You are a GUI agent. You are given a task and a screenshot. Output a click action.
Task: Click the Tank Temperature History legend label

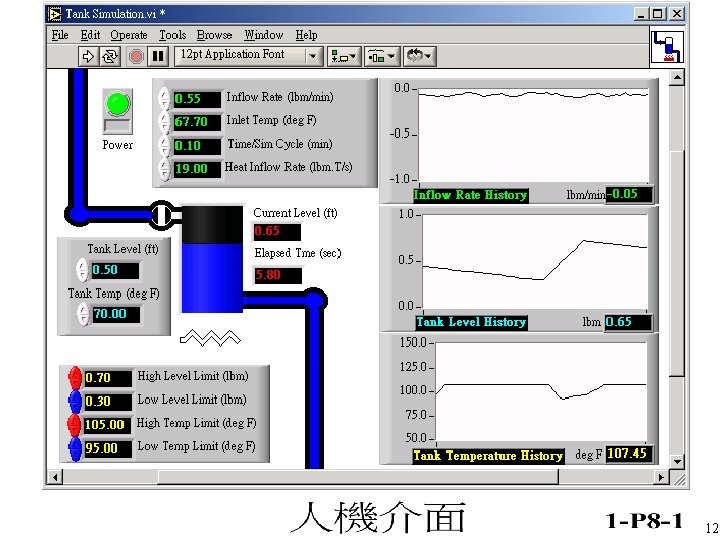[488, 456]
